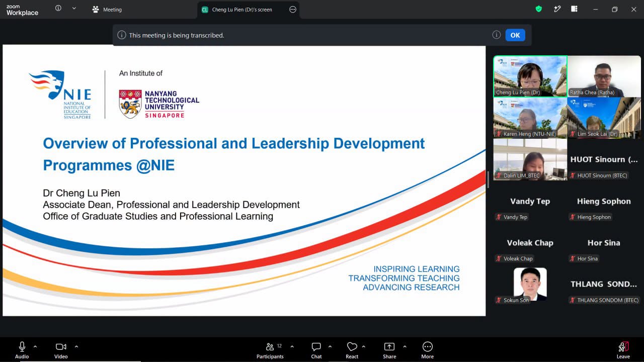This screenshot has width=644, height=362.
Task: Expand the Participants options chevron
Action: tap(292, 346)
